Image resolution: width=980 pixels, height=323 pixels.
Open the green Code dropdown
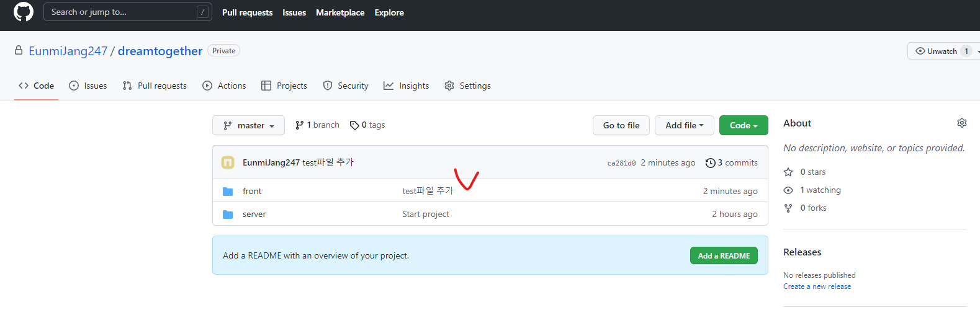pos(744,125)
